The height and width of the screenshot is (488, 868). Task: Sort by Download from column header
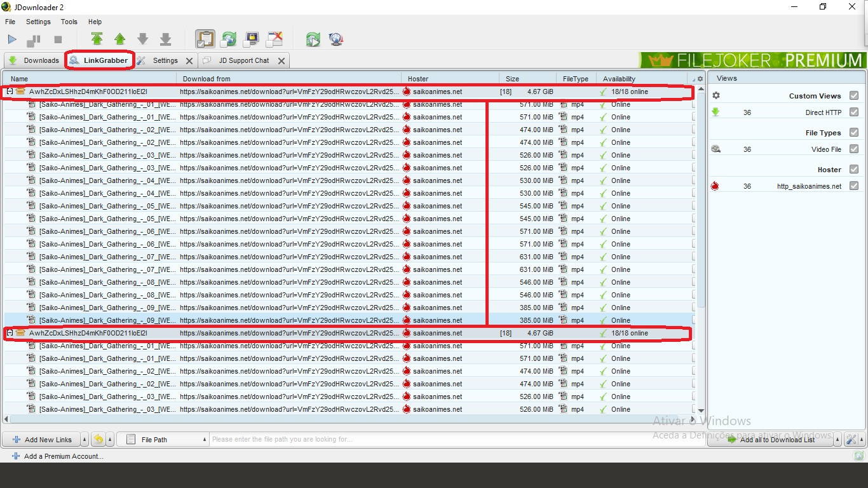click(x=289, y=79)
